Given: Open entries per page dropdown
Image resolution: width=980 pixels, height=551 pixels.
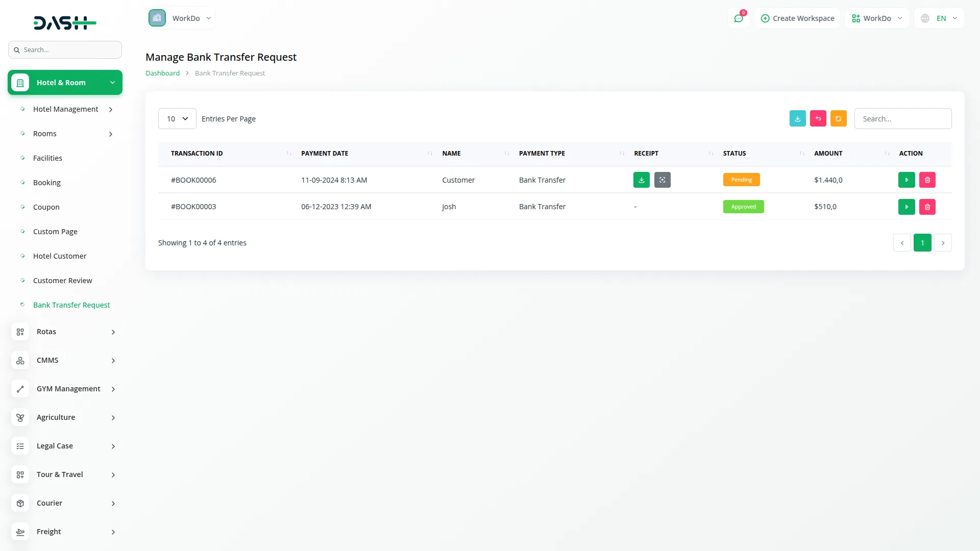Looking at the screenshot, I should click(x=177, y=119).
